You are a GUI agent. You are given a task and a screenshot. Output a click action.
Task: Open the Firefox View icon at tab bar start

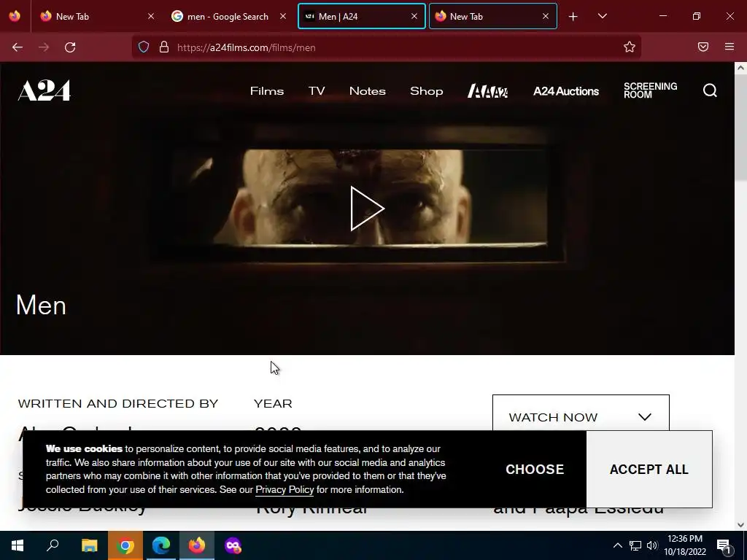[15, 16]
